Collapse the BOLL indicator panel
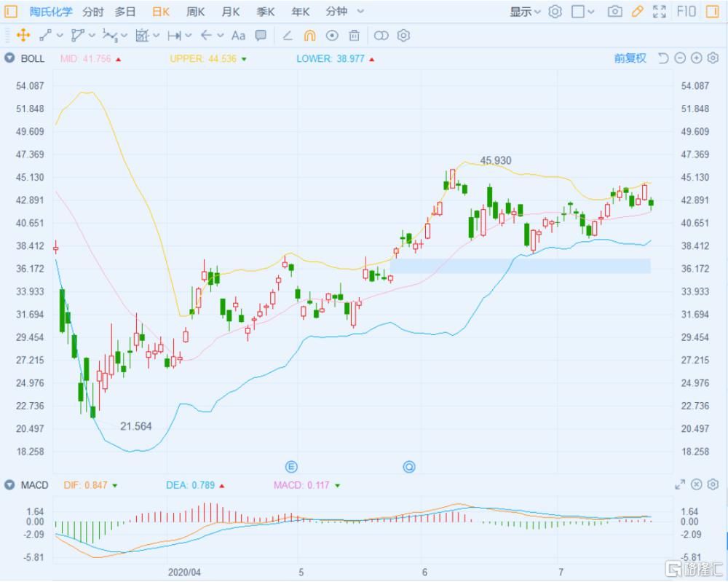This screenshot has width=728, height=582. pyautogui.click(x=7, y=58)
